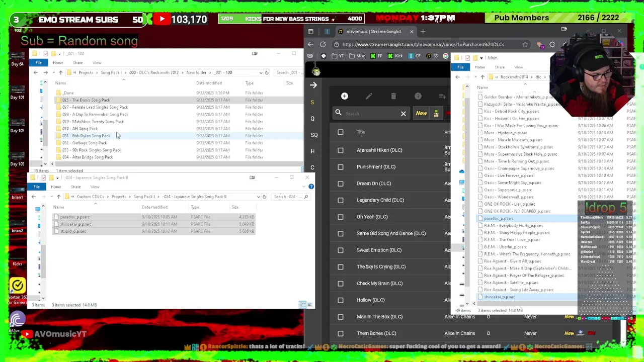Click the pencil edit icon in StreamerSonglist toolbar

(369, 96)
